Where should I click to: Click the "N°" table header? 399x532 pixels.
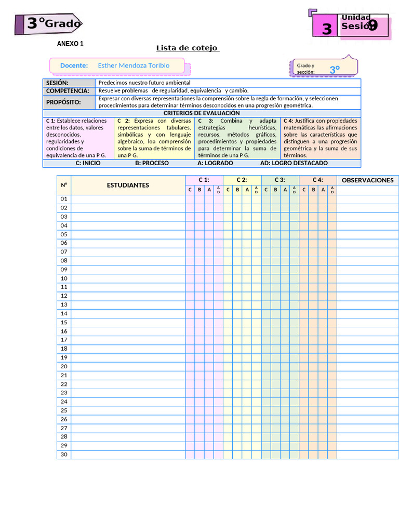point(64,185)
